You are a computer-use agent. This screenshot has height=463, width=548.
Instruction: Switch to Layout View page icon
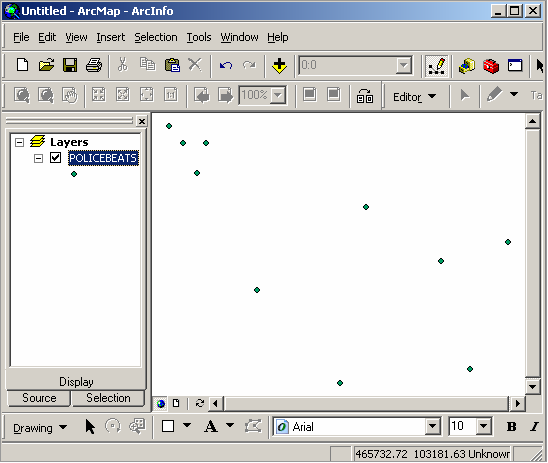[176, 403]
